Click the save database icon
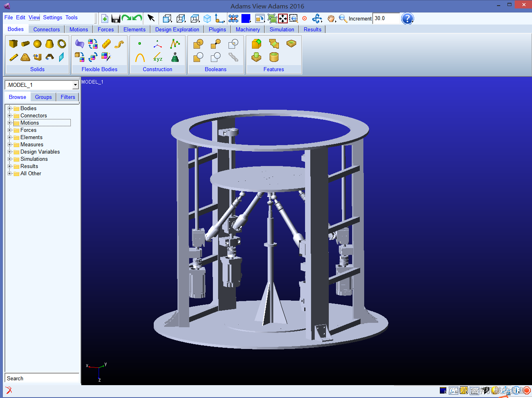532x398 pixels. [x=115, y=18]
